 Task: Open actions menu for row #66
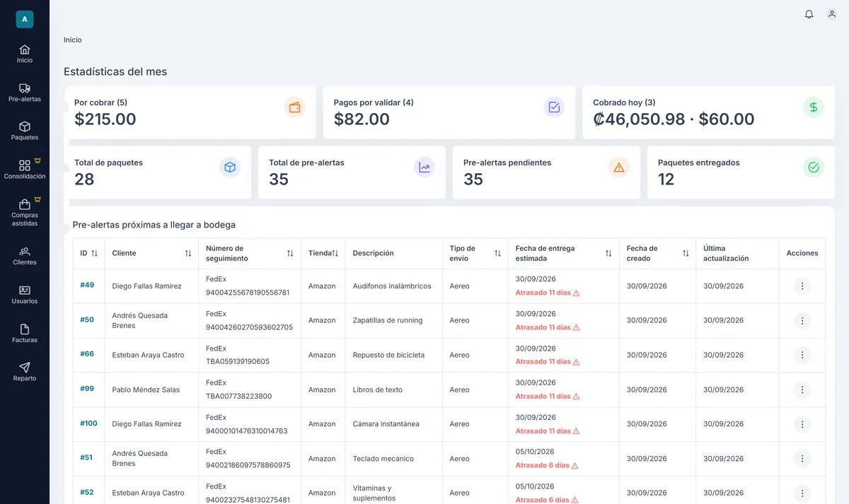pos(802,355)
